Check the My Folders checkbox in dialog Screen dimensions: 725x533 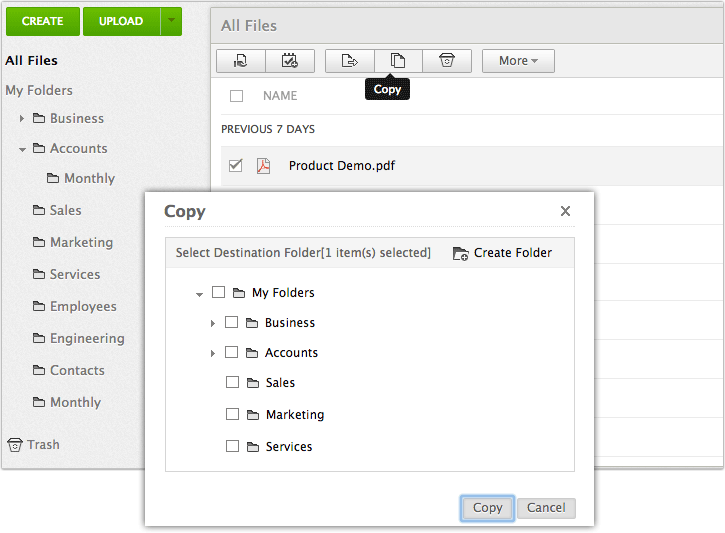(x=218, y=292)
